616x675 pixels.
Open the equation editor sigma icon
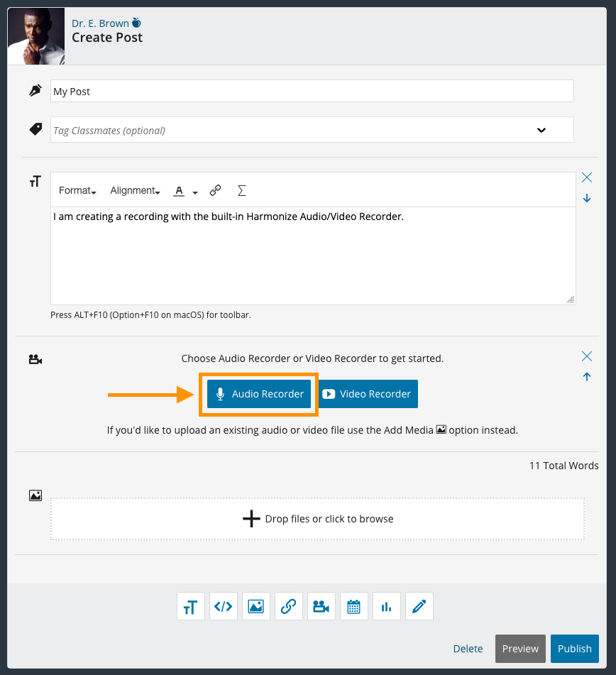(x=241, y=190)
